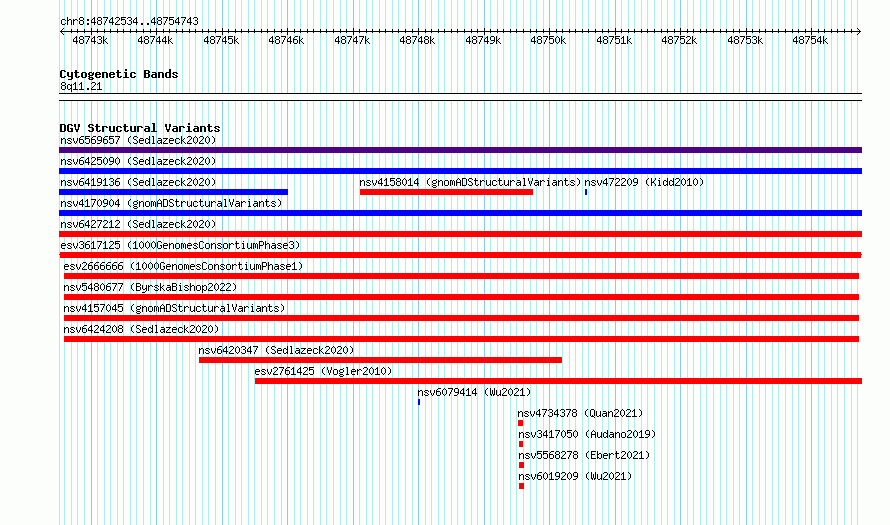This screenshot has width=890, height=525.
Task: Click the 48746k ruler tick label
Action: coord(287,40)
